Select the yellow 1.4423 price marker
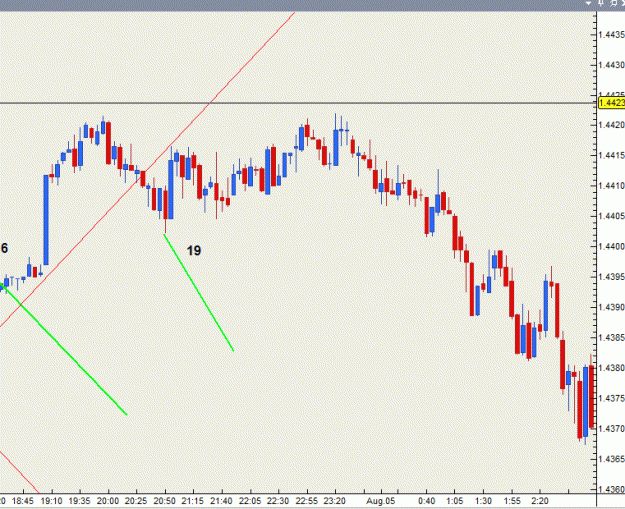This screenshot has width=625, height=509. [x=611, y=103]
